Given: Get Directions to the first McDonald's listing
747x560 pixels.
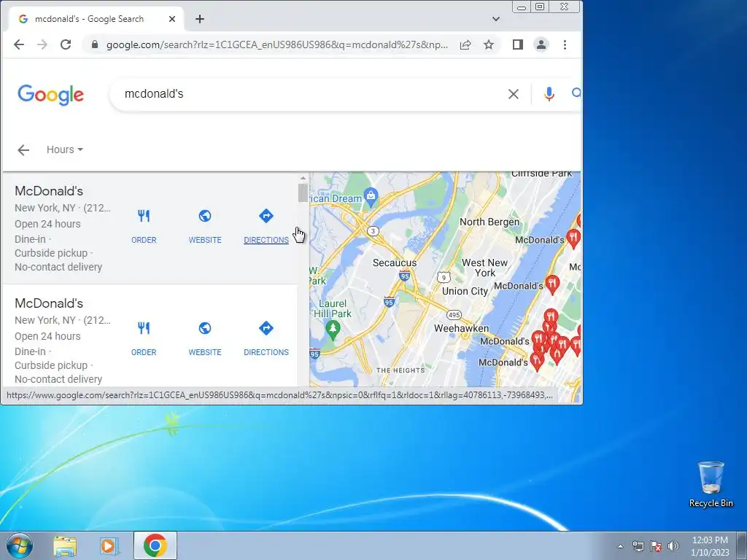Looking at the screenshot, I should 266,226.
